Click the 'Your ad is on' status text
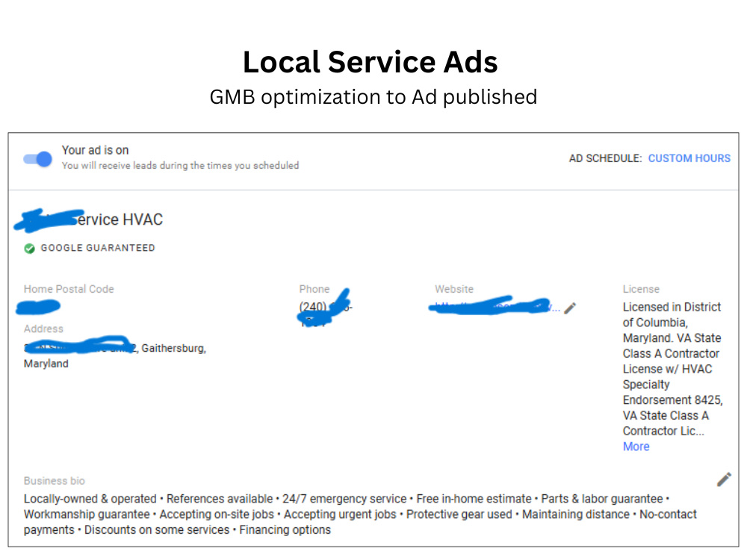 95,150
